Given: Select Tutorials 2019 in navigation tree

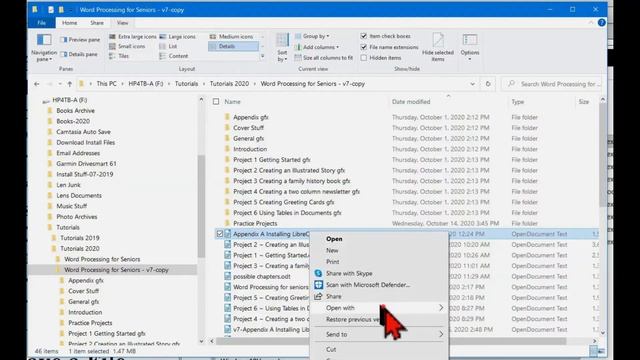Looking at the screenshot, I should [x=80, y=238].
